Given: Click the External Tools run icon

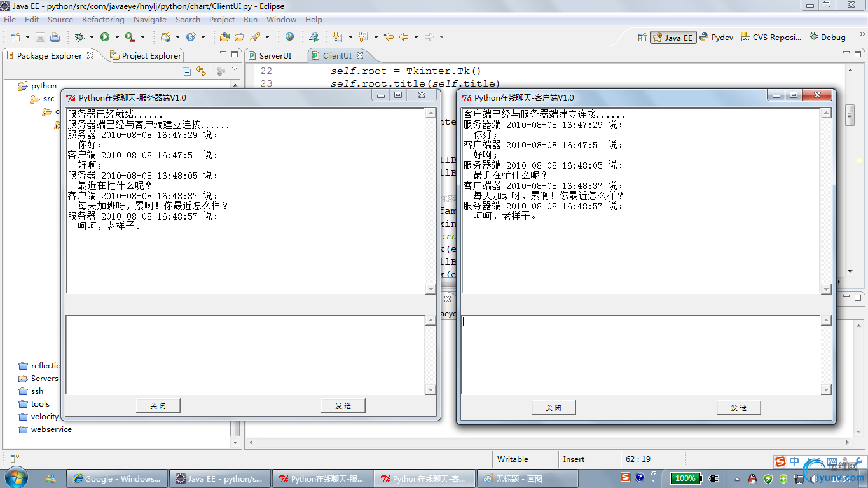Looking at the screenshot, I should (130, 38).
